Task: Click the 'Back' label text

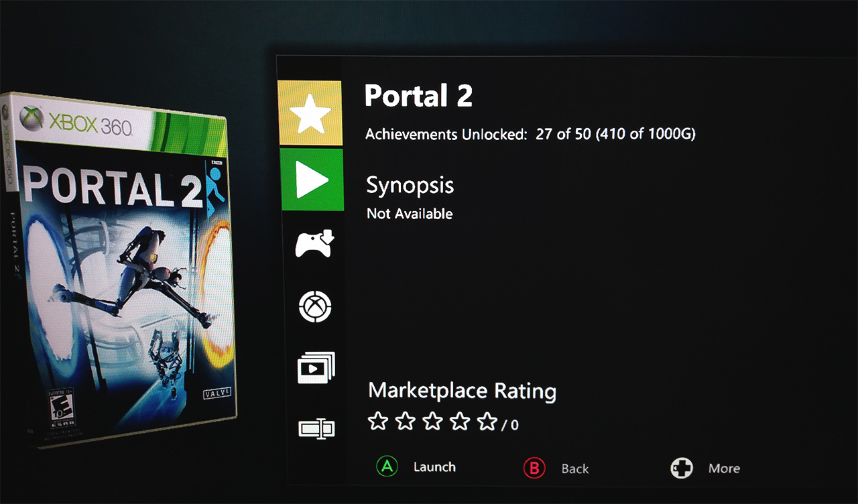Action: (575, 469)
